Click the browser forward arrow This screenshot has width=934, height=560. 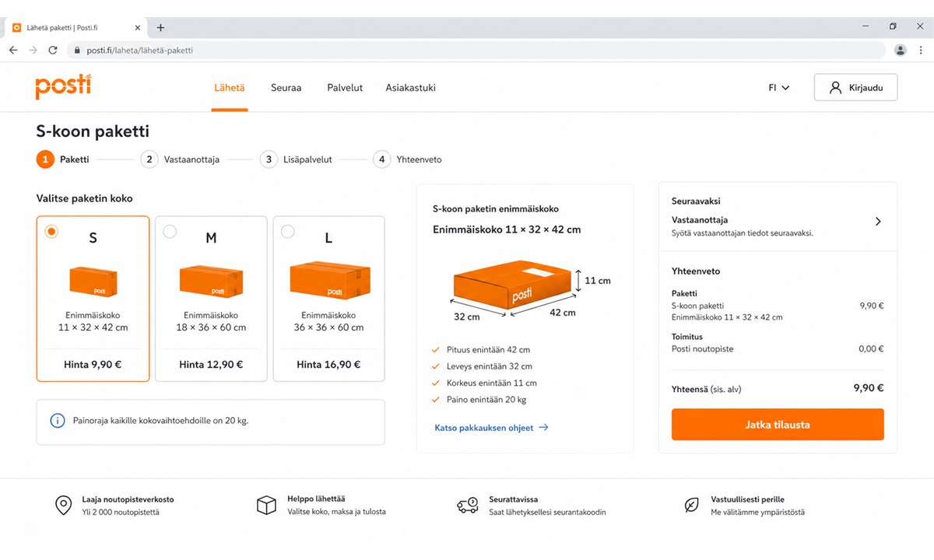33,50
